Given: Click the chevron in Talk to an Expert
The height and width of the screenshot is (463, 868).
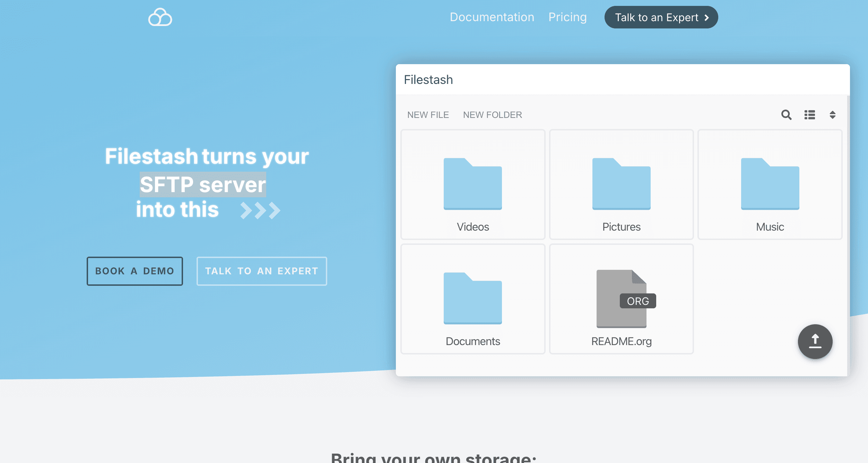Looking at the screenshot, I should coord(706,18).
